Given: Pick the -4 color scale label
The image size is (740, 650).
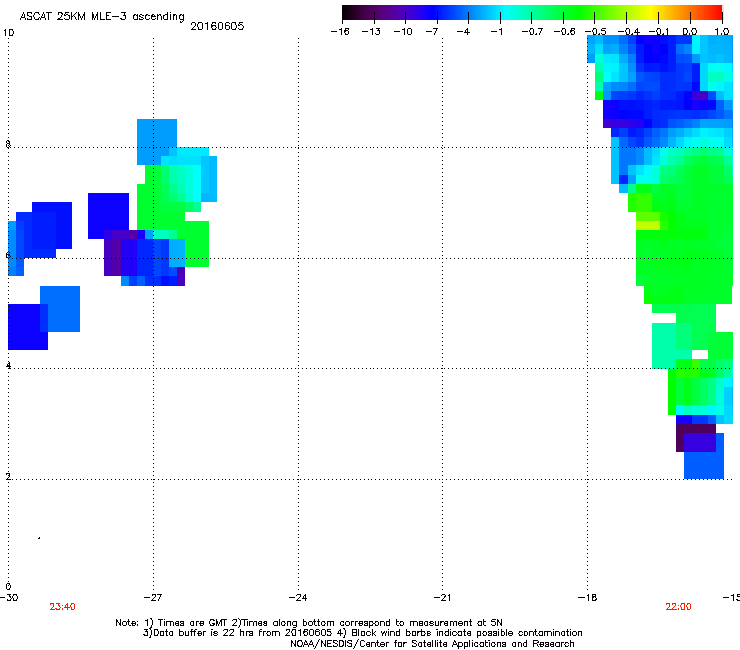Looking at the screenshot, I should pyautogui.click(x=463, y=32).
